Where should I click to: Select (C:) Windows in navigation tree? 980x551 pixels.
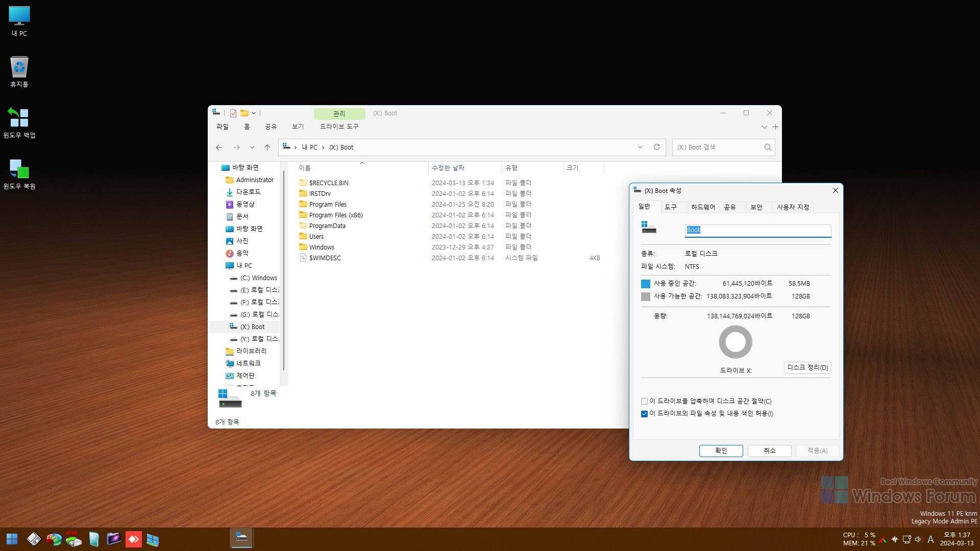point(254,278)
